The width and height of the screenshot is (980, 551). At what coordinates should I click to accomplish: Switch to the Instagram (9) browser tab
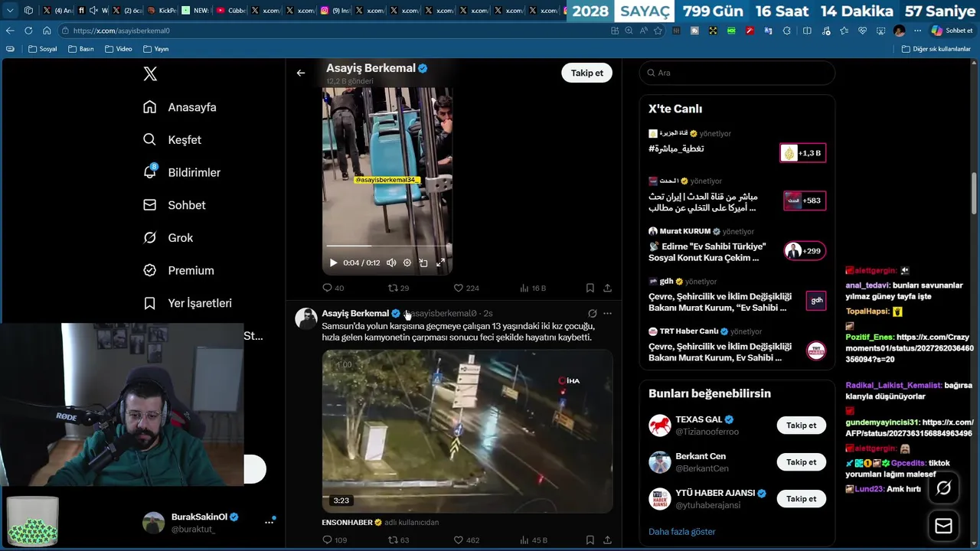(335, 11)
